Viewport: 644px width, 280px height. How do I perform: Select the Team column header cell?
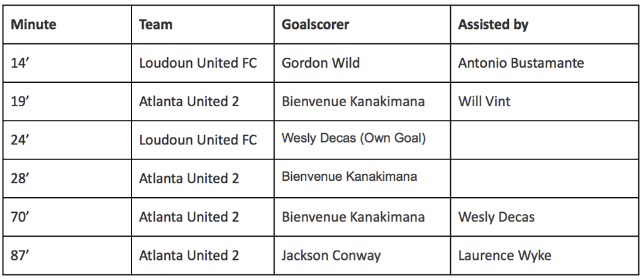203,24
